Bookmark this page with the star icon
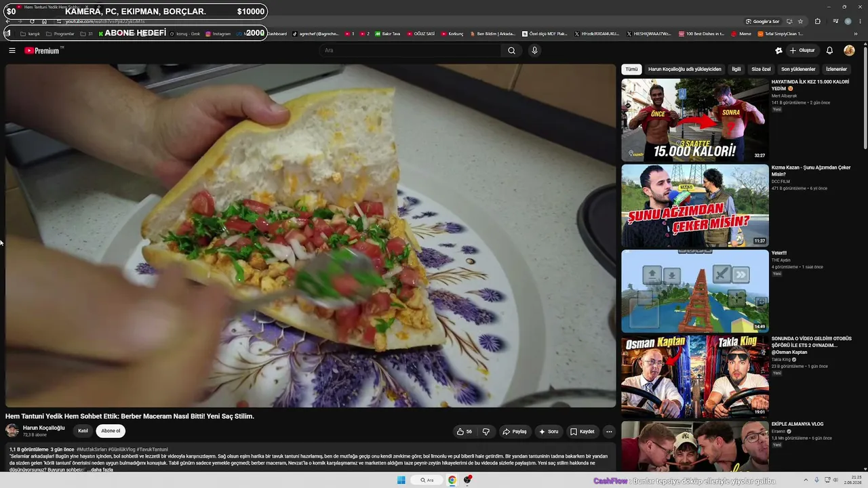This screenshot has height=488, width=868. [800, 21]
